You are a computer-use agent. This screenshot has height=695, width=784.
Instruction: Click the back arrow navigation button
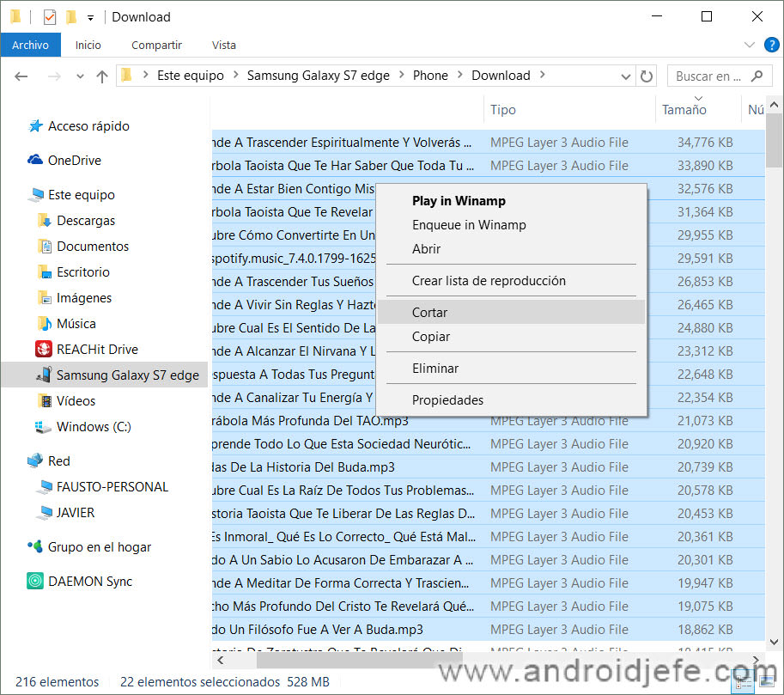21,76
